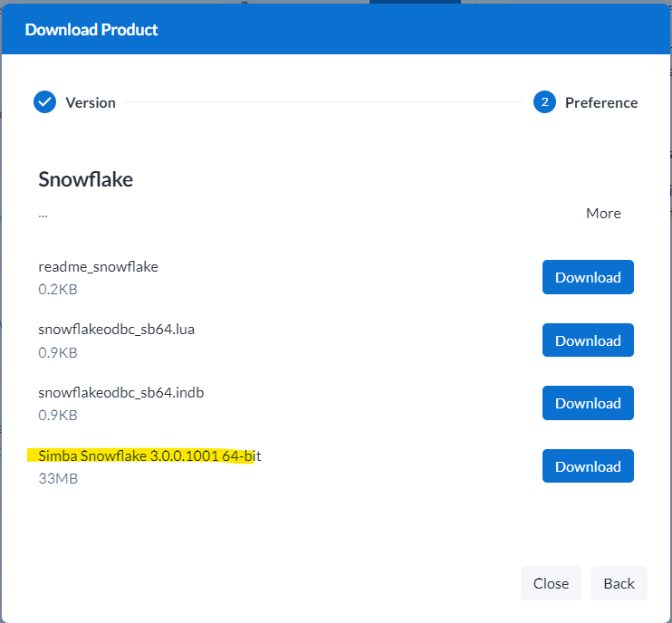Image resolution: width=672 pixels, height=623 pixels.
Task: Click the Version step checkmark icon
Action: [45, 102]
